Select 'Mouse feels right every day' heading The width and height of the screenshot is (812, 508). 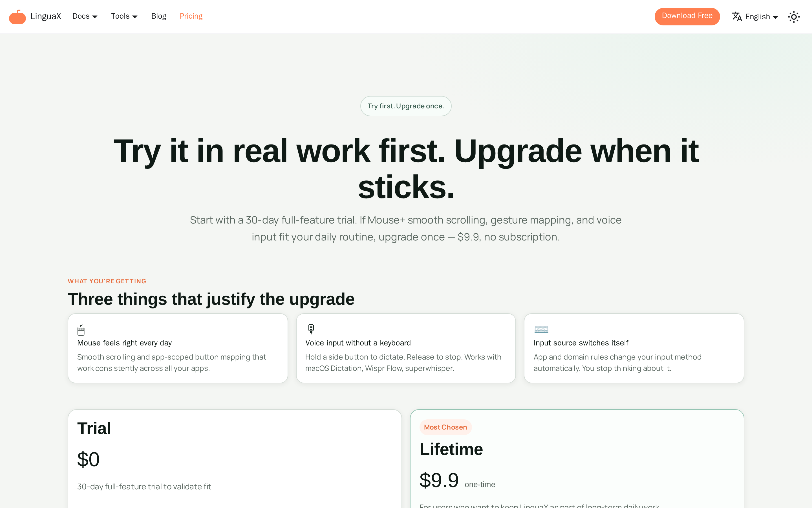coord(125,343)
